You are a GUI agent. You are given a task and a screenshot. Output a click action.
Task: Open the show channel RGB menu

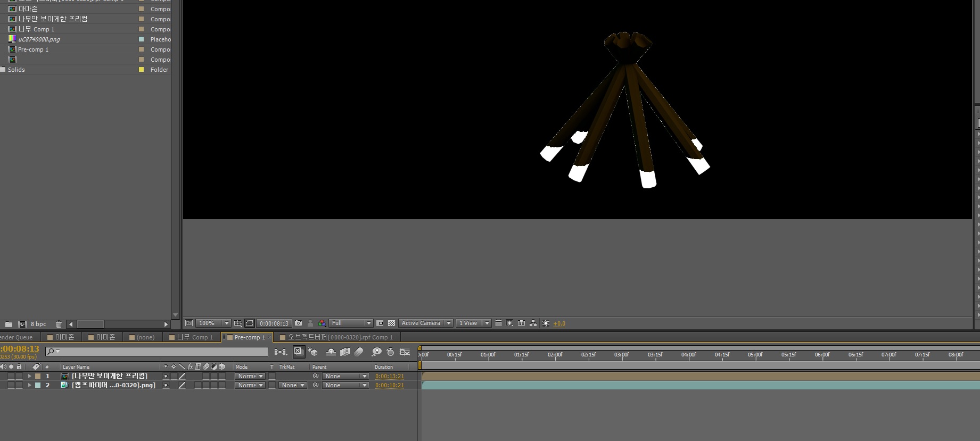click(322, 323)
